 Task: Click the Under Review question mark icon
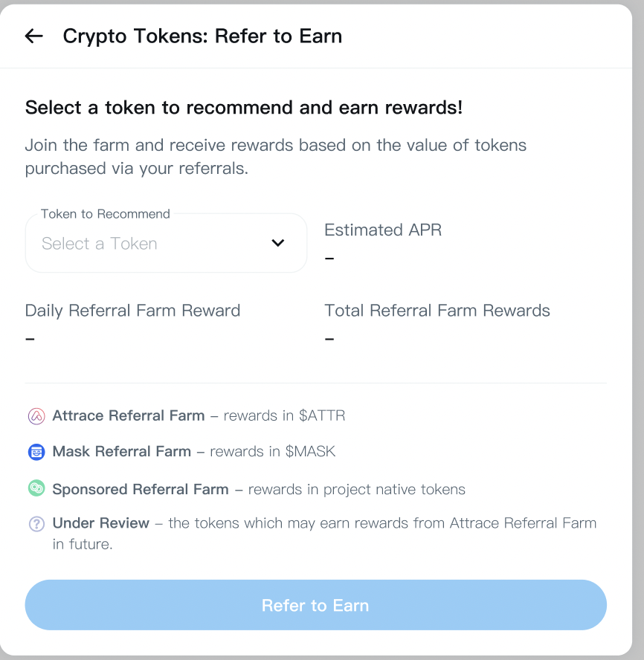(36, 524)
